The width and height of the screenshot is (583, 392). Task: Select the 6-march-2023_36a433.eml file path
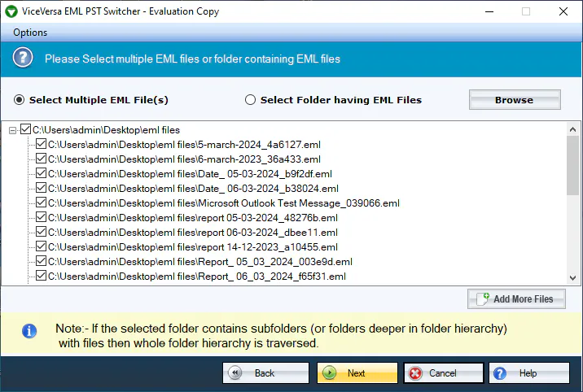[184, 159]
